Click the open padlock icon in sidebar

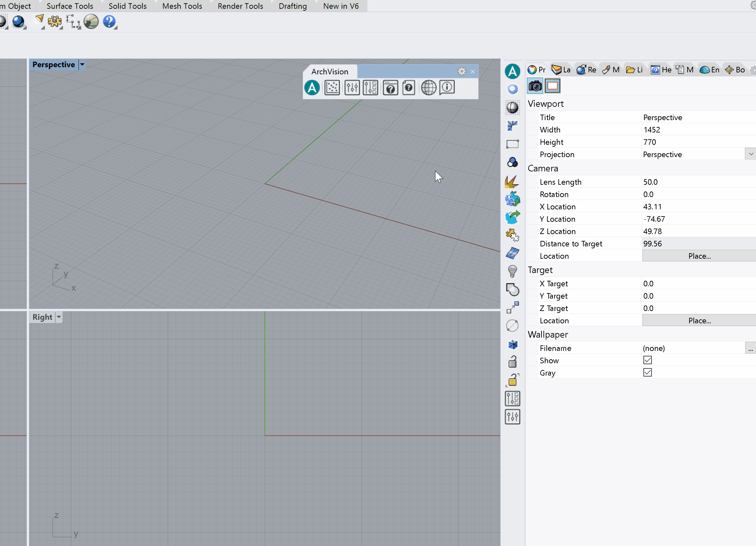tap(512, 362)
